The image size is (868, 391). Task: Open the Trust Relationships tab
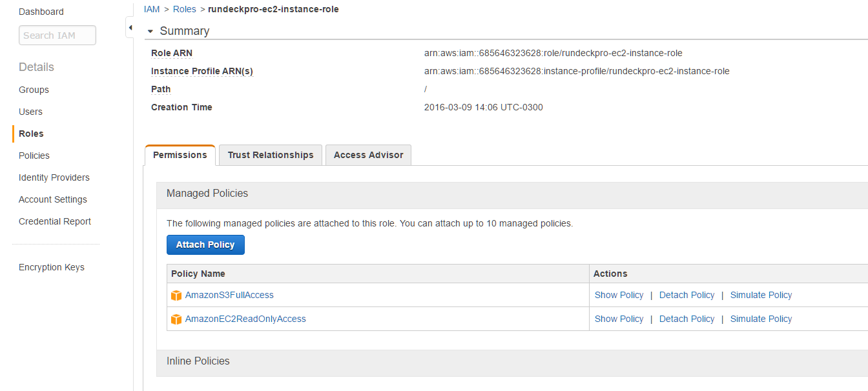[271, 155]
